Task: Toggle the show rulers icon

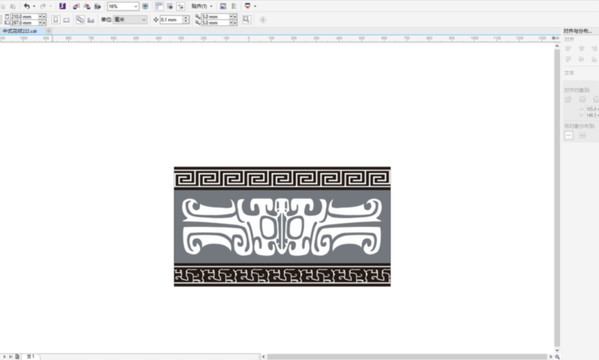Action: click(159, 6)
